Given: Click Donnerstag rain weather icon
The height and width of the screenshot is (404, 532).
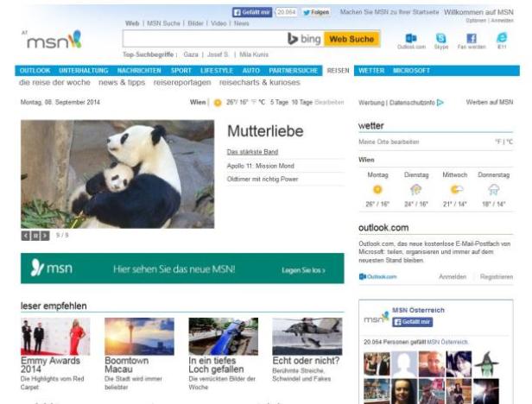Looking at the screenshot, I should [494, 190].
